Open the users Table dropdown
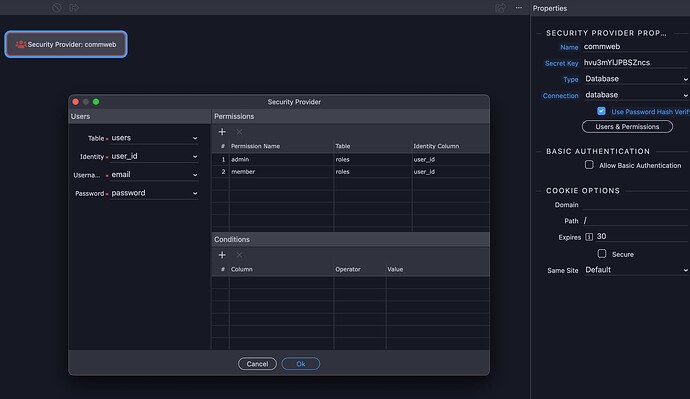This screenshot has width=690, height=399. 154,138
